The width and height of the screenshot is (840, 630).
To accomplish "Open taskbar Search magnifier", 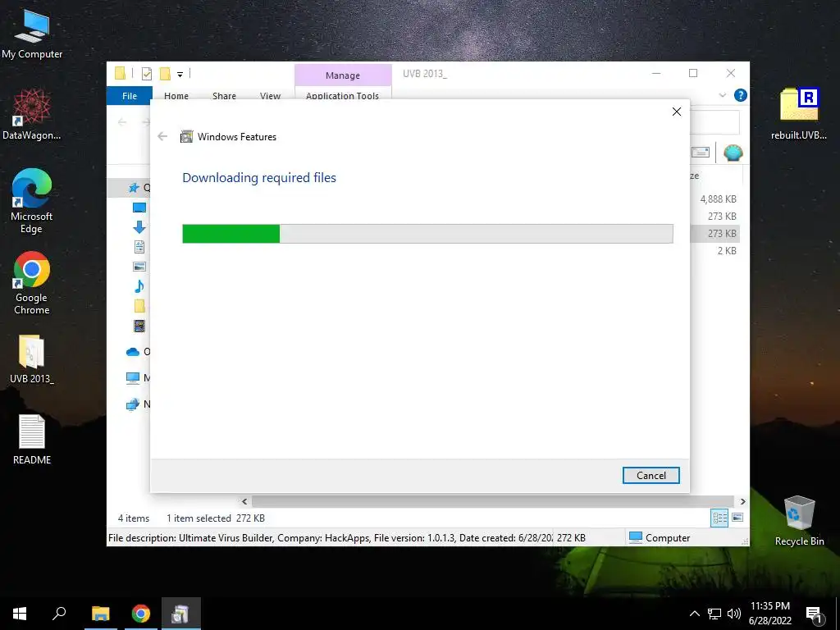I will [59, 614].
